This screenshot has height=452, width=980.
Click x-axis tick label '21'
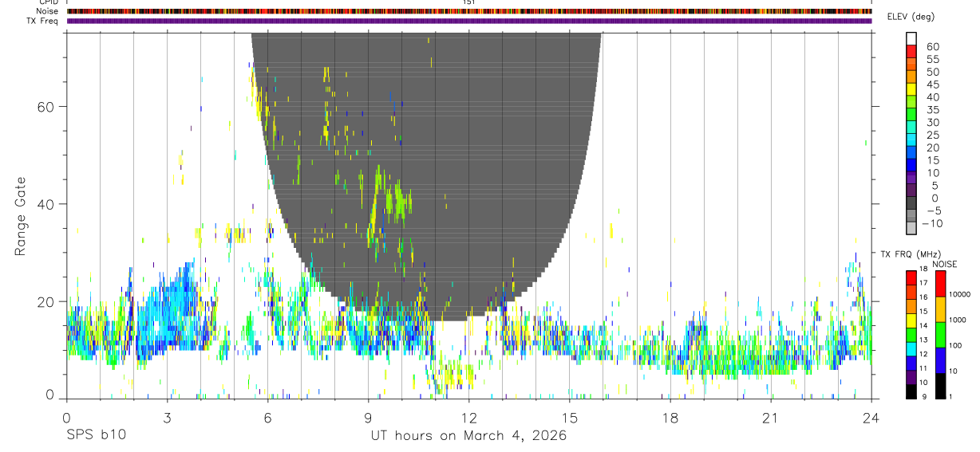pos(771,418)
